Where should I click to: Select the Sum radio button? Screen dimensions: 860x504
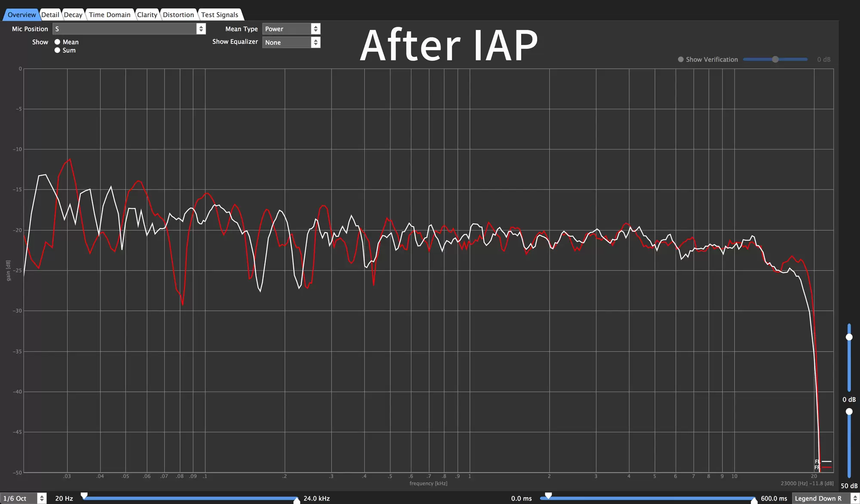point(57,50)
